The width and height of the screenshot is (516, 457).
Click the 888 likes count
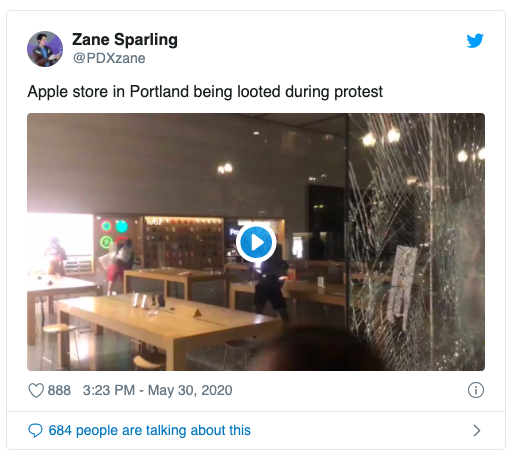point(59,390)
